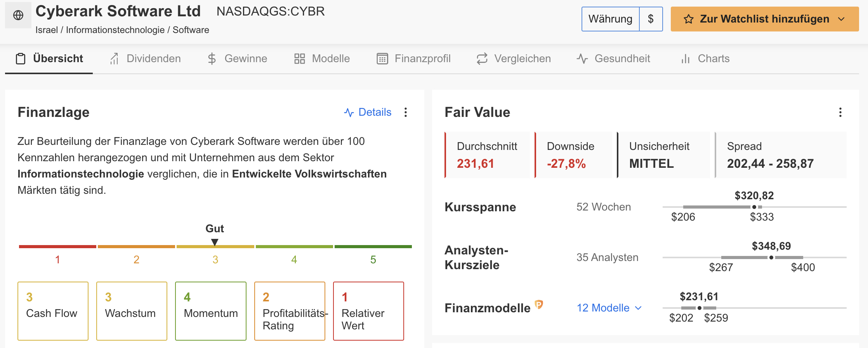The image size is (868, 348).
Task: Click the clipboard icon on Übersicht
Action: [21, 59]
